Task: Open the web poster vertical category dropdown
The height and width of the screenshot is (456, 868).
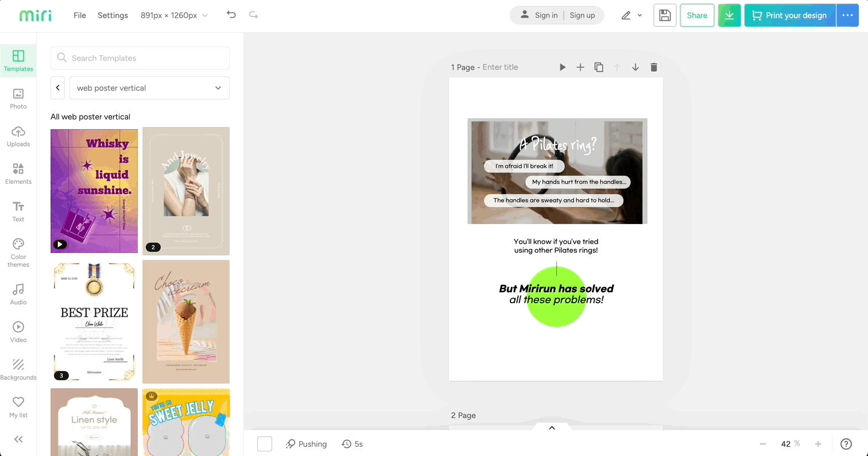Action: (149, 88)
